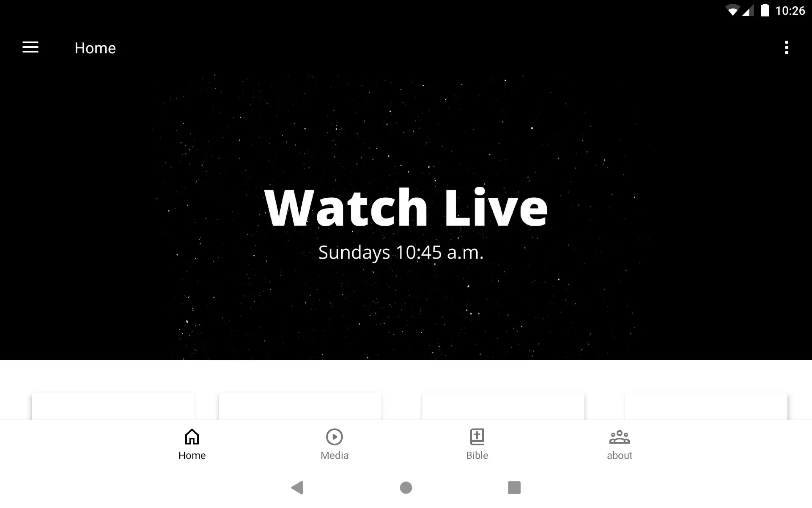Navigate to the Home tab
Image resolution: width=812 pixels, height=508 pixels.
tap(192, 444)
